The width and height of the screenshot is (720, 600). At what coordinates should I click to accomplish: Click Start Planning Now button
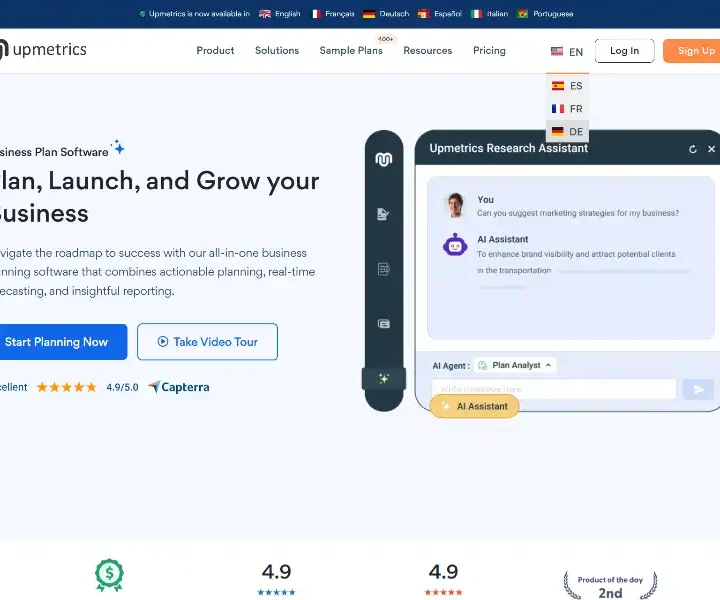pyautogui.click(x=63, y=342)
